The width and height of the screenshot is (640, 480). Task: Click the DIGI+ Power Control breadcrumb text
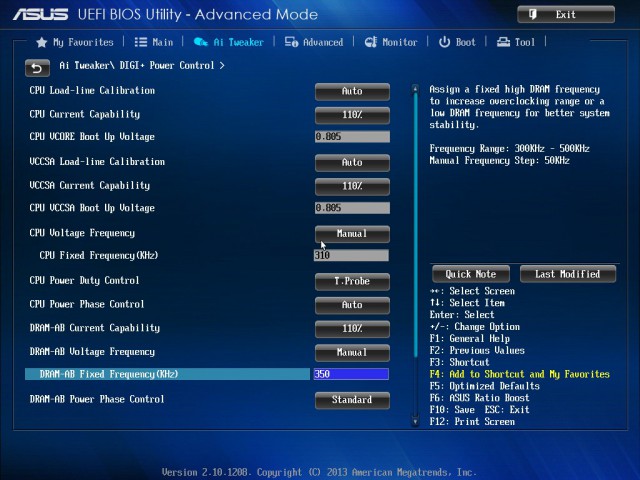pos(167,66)
